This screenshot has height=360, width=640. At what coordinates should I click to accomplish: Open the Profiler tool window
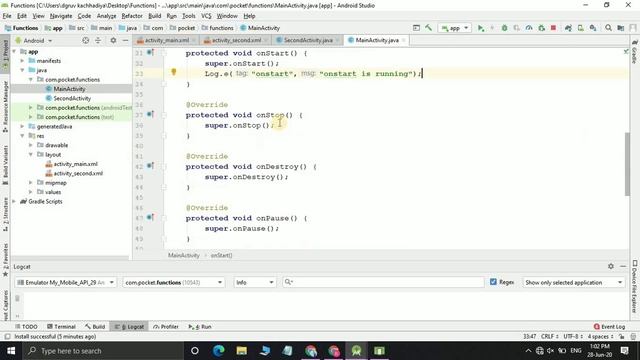pyautogui.click(x=166, y=327)
